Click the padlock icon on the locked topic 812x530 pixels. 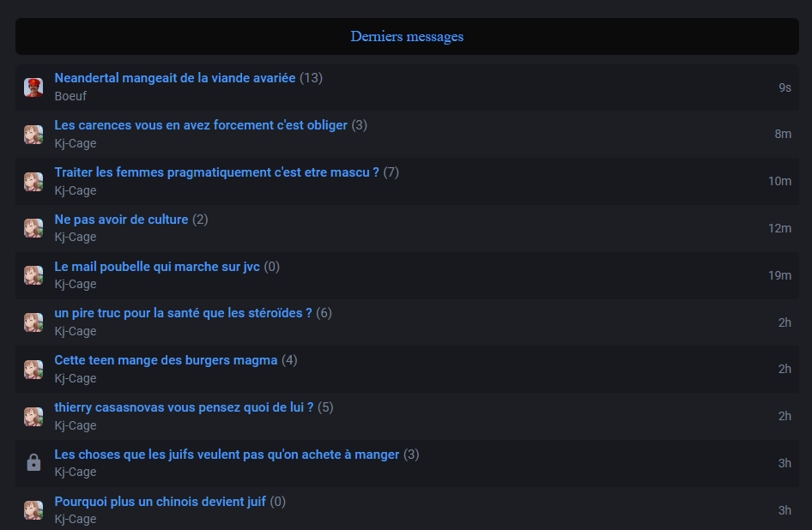[x=33, y=463]
